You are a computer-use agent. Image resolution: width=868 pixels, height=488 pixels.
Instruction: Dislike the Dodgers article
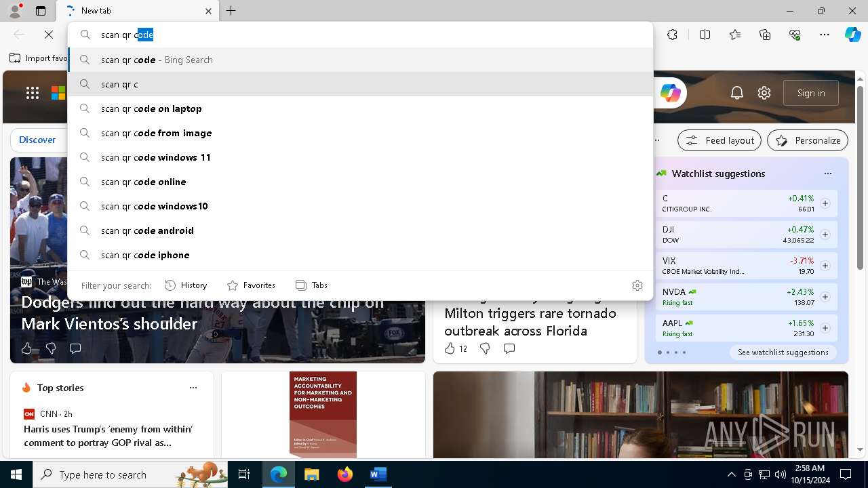click(x=51, y=348)
